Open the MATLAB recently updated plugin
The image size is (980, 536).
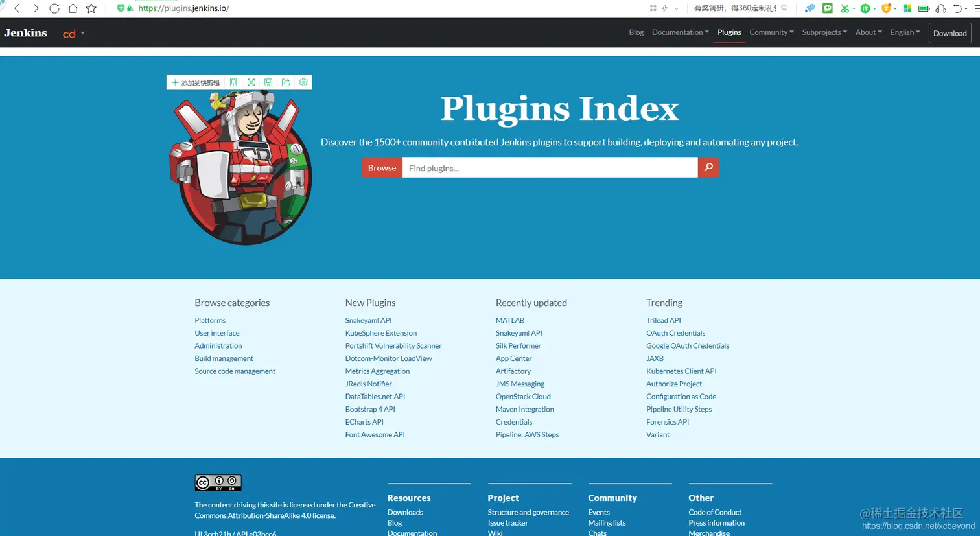click(510, 320)
